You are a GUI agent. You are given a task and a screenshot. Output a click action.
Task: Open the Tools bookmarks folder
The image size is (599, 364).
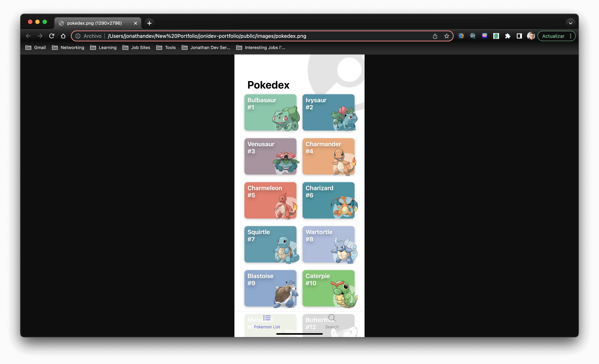click(166, 47)
